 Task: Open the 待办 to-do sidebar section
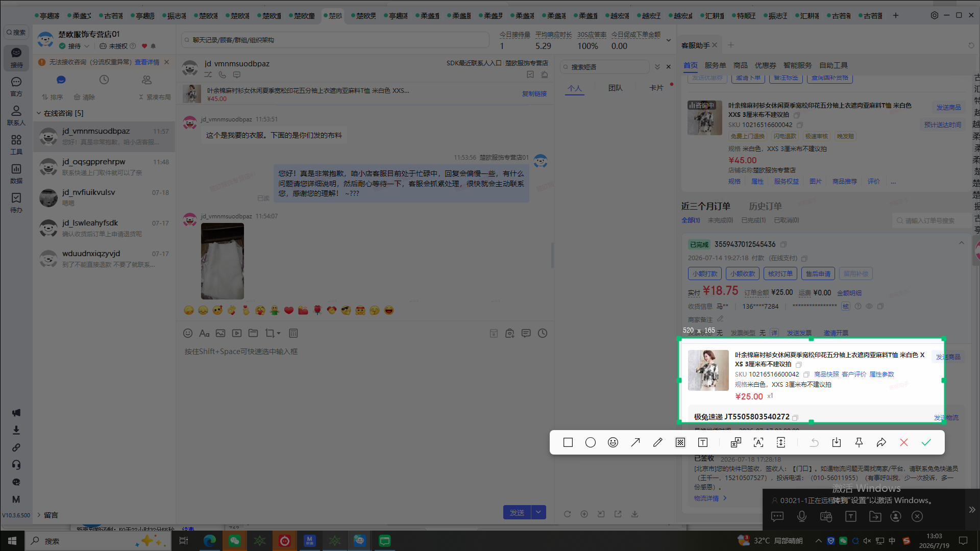pyautogui.click(x=16, y=203)
